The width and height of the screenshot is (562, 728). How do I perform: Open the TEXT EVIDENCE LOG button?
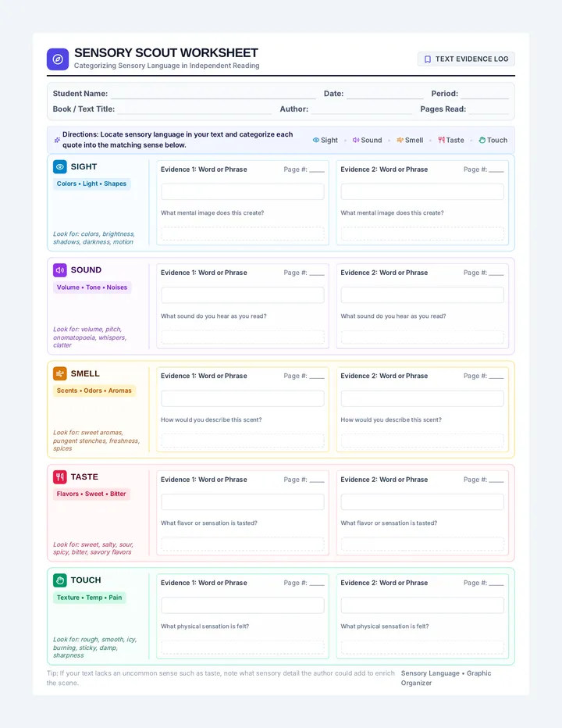(466, 59)
